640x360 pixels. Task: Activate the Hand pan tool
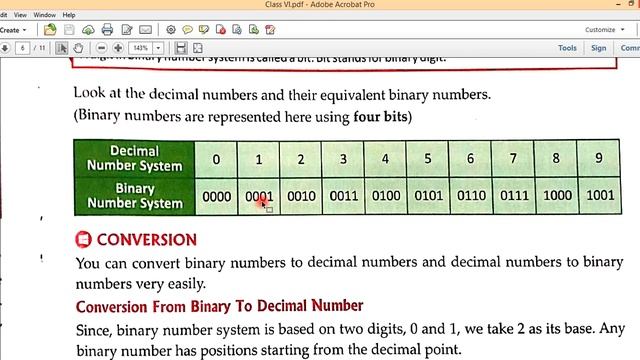click(78, 48)
